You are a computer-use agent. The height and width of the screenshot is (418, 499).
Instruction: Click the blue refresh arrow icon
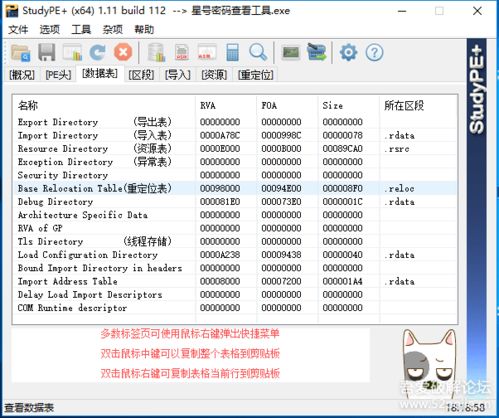(98, 52)
